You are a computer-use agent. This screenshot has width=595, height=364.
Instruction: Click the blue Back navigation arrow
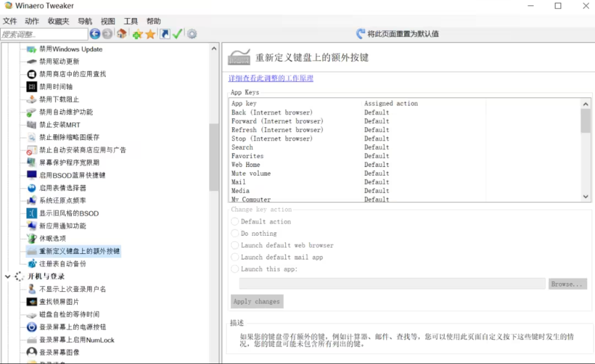[95, 34]
